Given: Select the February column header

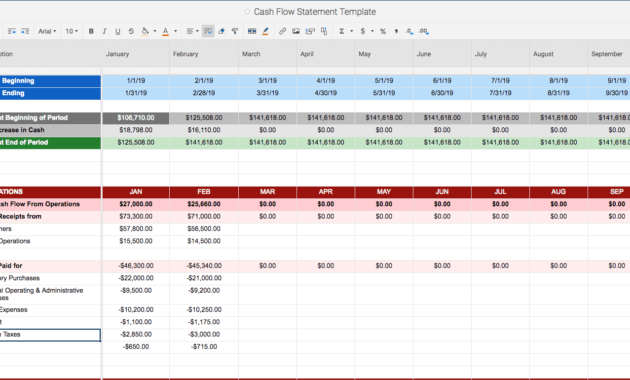Looking at the screenshot, I should [x=204, y=53].
